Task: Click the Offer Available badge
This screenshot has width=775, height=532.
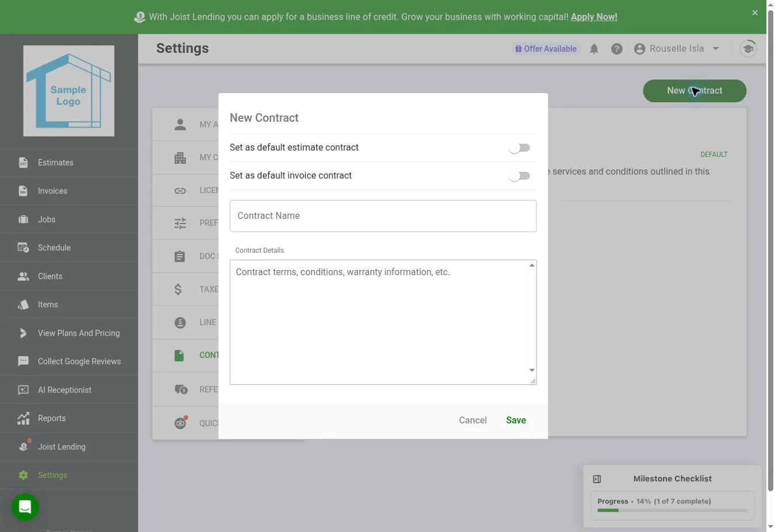Action: click(x=546, y=49)
